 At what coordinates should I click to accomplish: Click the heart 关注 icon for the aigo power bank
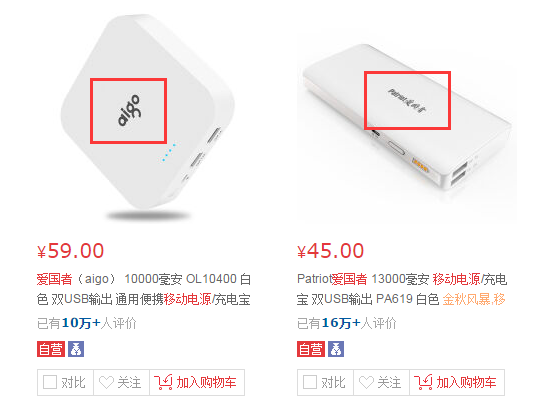pos(106,382)
